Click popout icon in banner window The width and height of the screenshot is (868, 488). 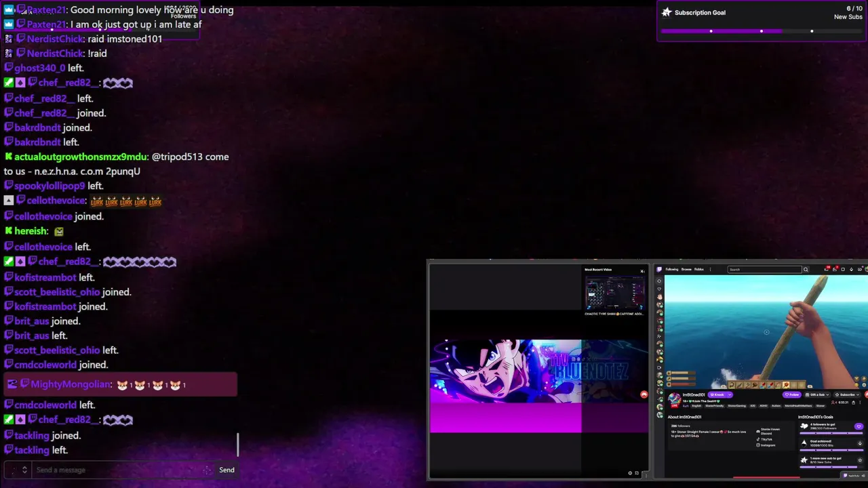tap(637, 473)
